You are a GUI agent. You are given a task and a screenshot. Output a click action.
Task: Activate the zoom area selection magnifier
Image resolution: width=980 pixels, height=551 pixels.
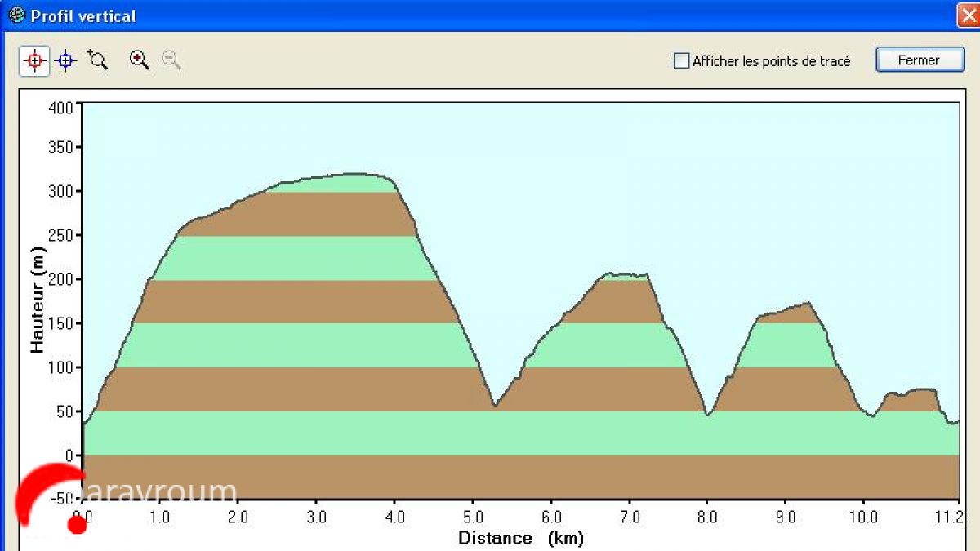(x=98, y=60)
